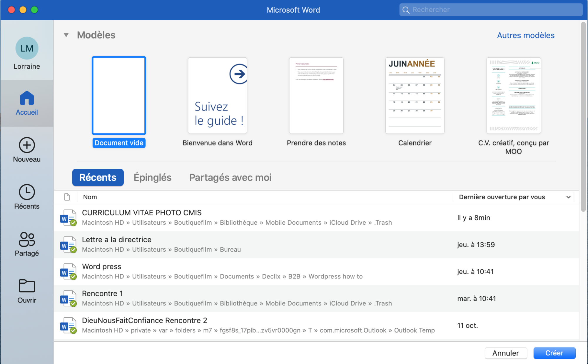The image size is (588, 364).
Task: Click the 'jeu. à 10:41' timestamp
Action: pos(475,272)
